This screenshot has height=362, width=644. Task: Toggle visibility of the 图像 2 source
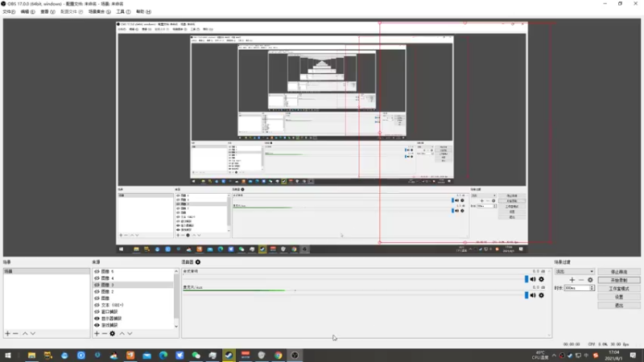[97, 291]
